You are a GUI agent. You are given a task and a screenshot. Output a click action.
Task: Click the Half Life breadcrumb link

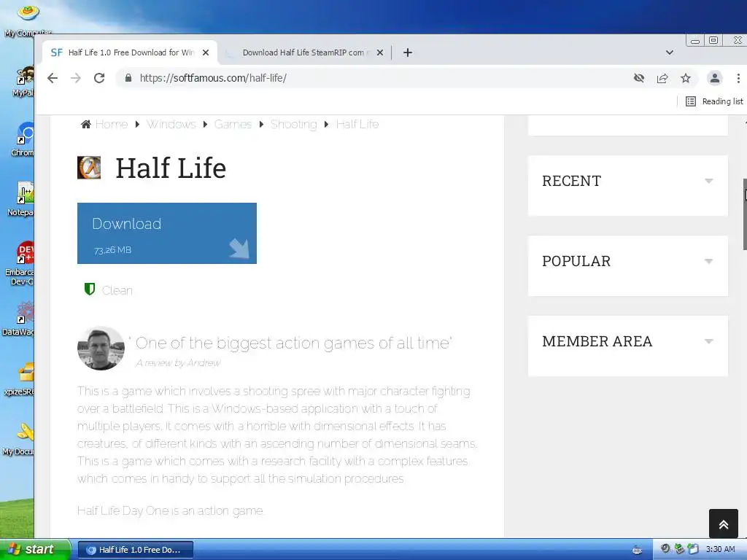(357, 124)
